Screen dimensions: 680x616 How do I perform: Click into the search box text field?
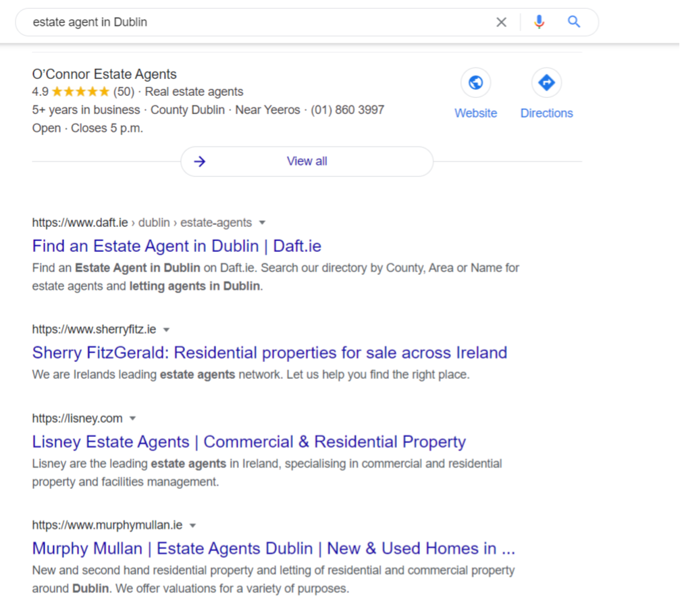pyautogui.click(x=260, y=22)
